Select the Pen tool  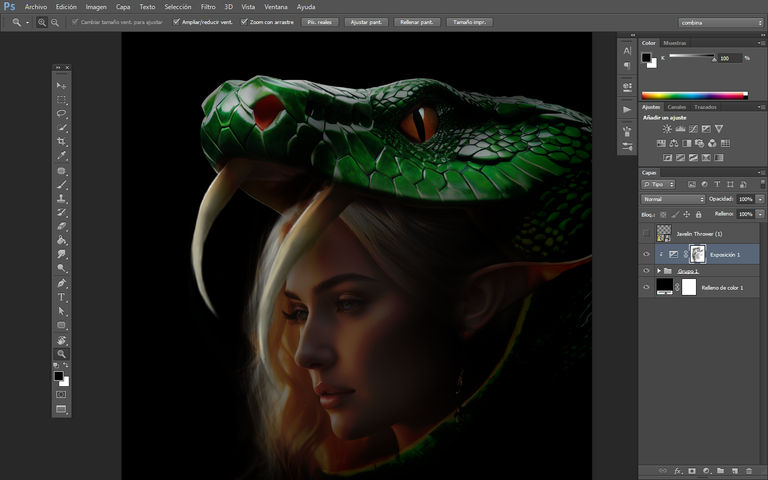61,283
